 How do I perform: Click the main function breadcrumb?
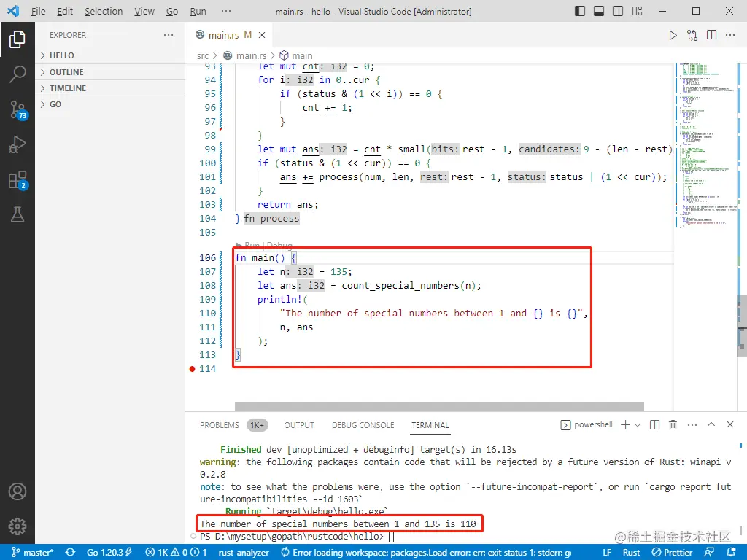click(x=296, y=55)
